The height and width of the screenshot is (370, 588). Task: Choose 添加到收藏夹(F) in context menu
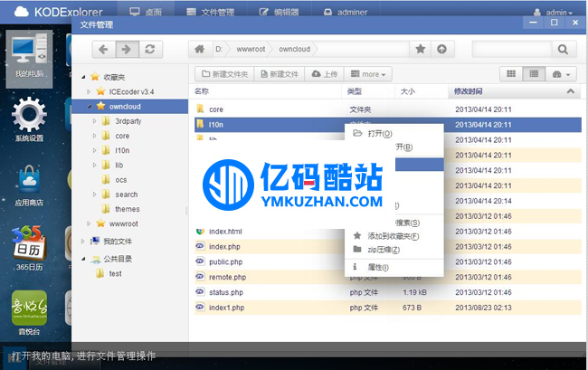[x=394, y=236]
